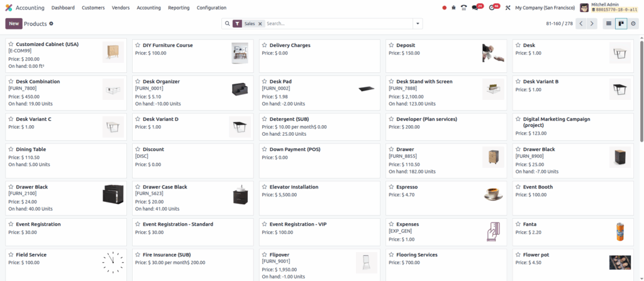This screenshot has width=644, height=281.
Task: Open the Dining Table product card
Action: pyautogui.click(x=66, y=161)
